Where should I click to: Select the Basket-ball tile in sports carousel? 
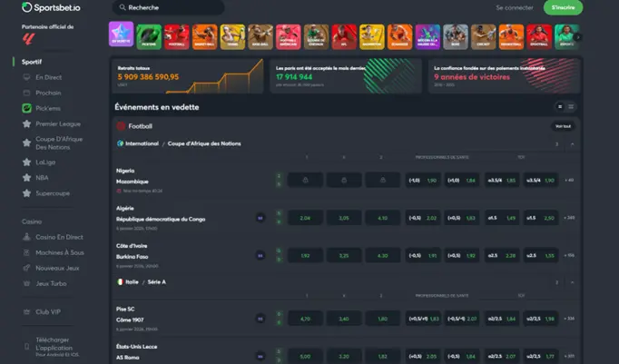click(x=204, y=36)
